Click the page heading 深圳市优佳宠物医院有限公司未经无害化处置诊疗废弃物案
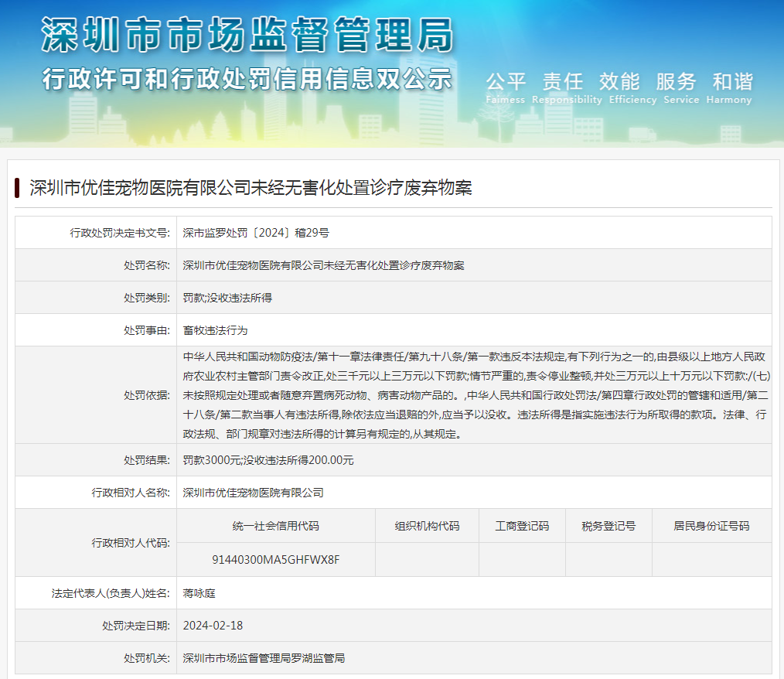Image resolution: width=784 pixels, height=679 pixels. (x=251, y=188)
